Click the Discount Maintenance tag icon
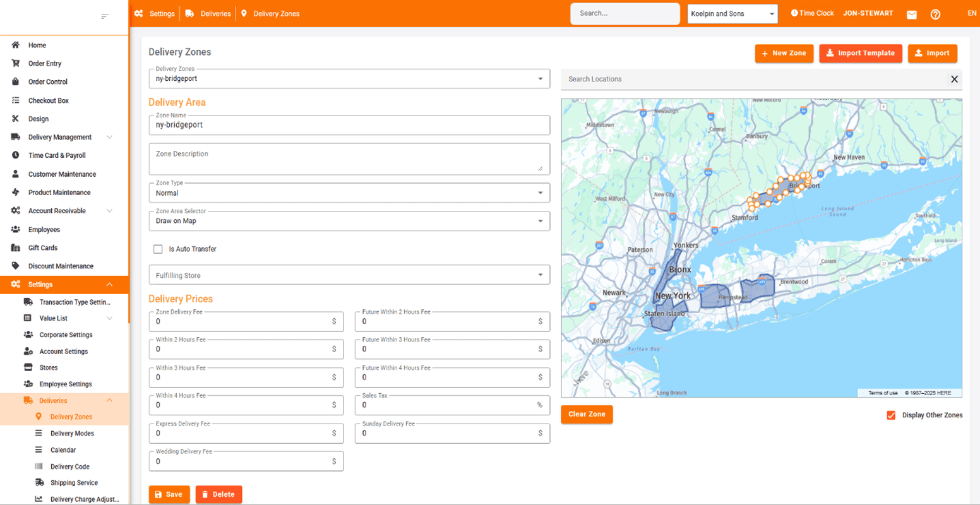This screenshot has height=505, width=980. pyautogui.click(x=16, y=266)
